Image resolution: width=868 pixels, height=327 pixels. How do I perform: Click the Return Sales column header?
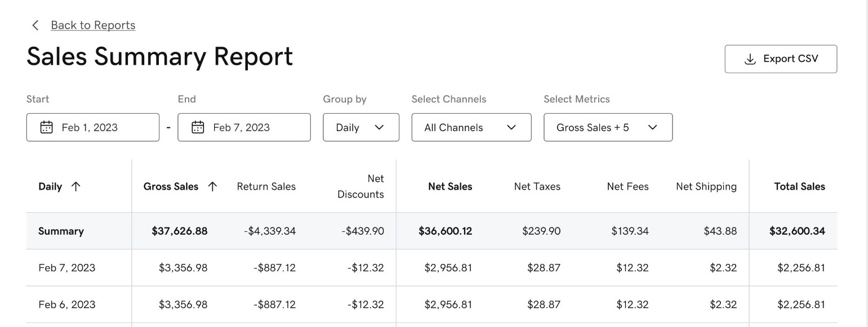click(266, 187)
